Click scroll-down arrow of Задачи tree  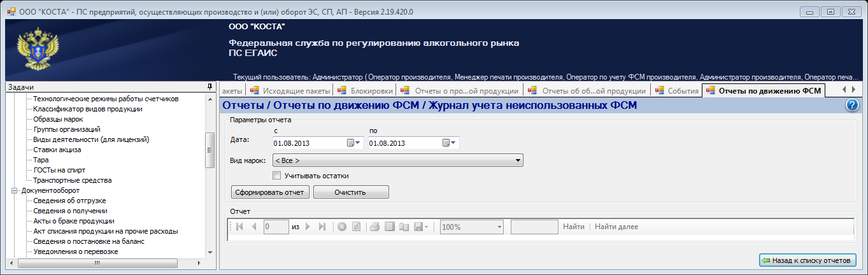210,252
